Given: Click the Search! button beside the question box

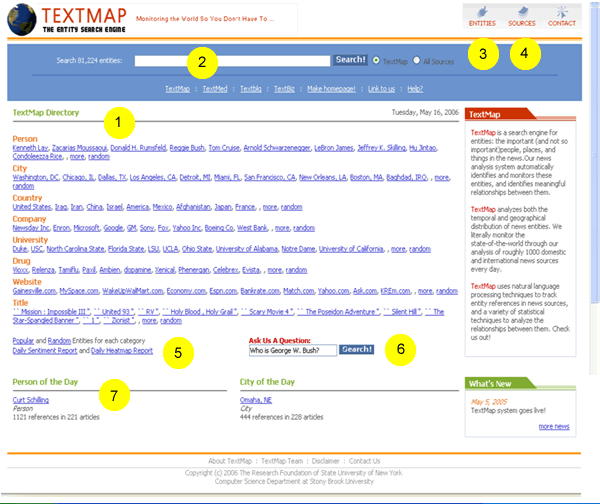Looking at the screenshot, I should (x=356, y=349).
